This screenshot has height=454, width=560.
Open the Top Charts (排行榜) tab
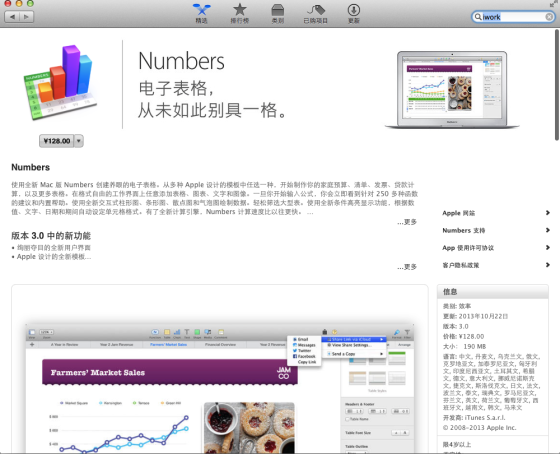coord(240,14)
